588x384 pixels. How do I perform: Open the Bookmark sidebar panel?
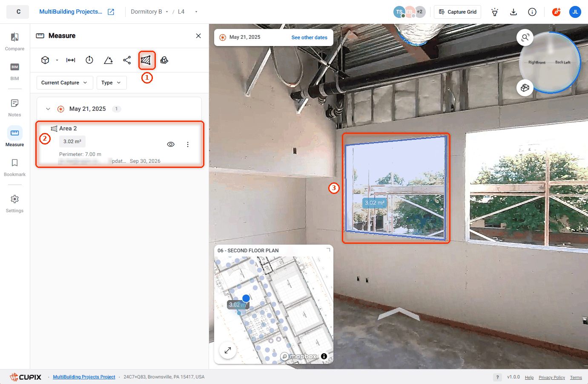[x=15, y=167]
